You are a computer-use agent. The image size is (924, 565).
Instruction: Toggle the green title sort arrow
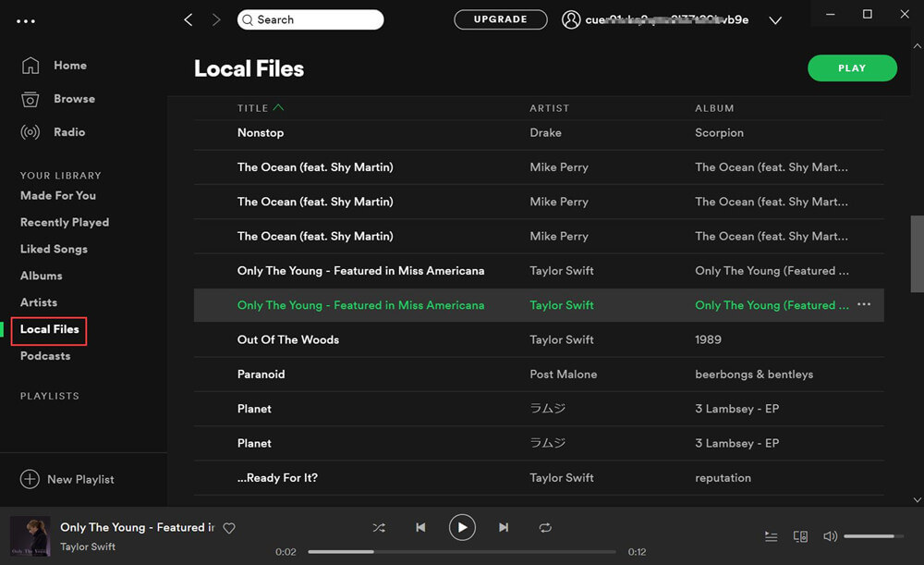tap(278, 107)
